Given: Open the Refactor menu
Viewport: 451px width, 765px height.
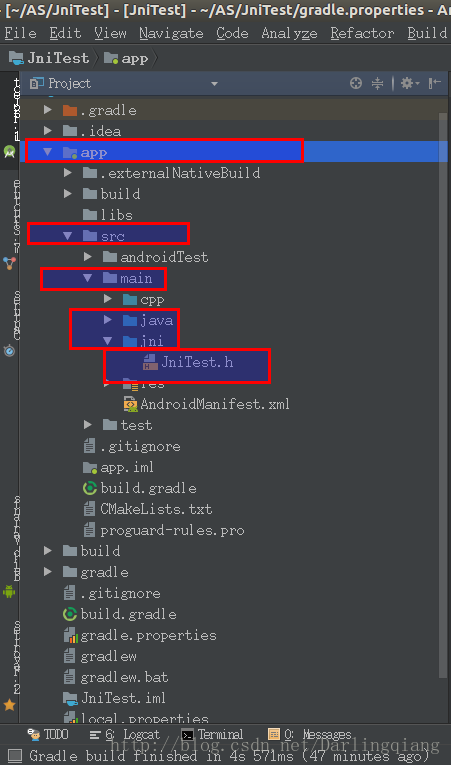Looking at the screenshot, I should 363,33.
